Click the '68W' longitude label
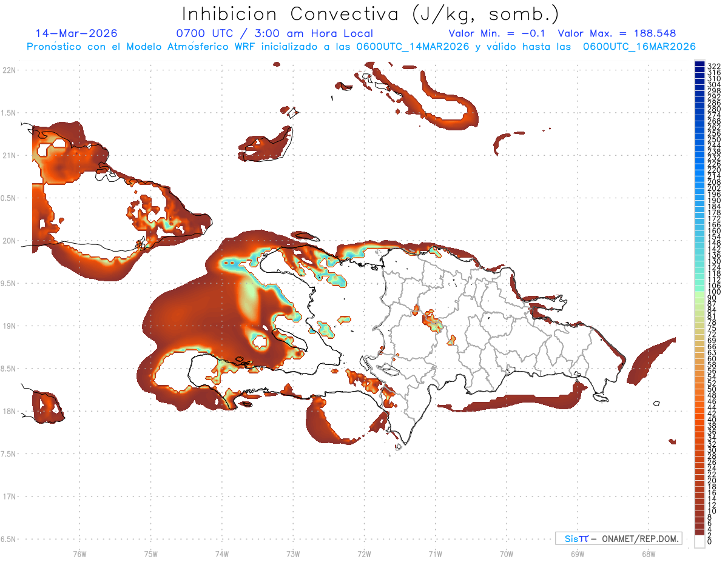This screenshot has width=728, height=562. point(648,553)
